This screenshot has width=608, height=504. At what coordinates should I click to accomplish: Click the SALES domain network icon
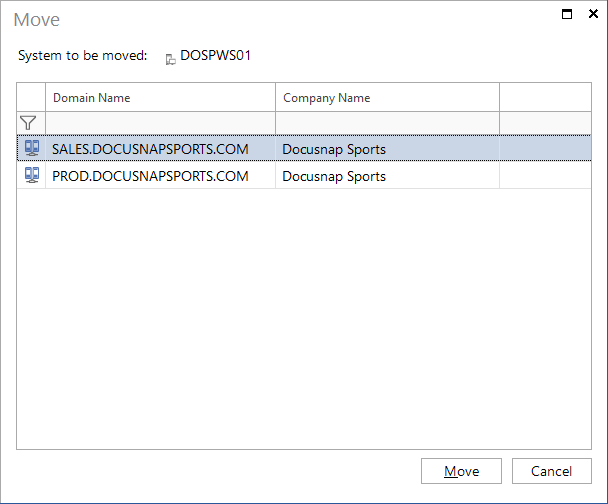pos(32,148)
